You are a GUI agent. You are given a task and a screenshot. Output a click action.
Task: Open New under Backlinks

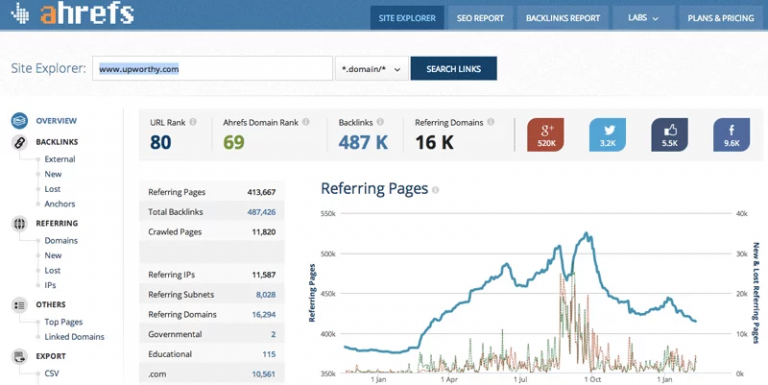53,174
